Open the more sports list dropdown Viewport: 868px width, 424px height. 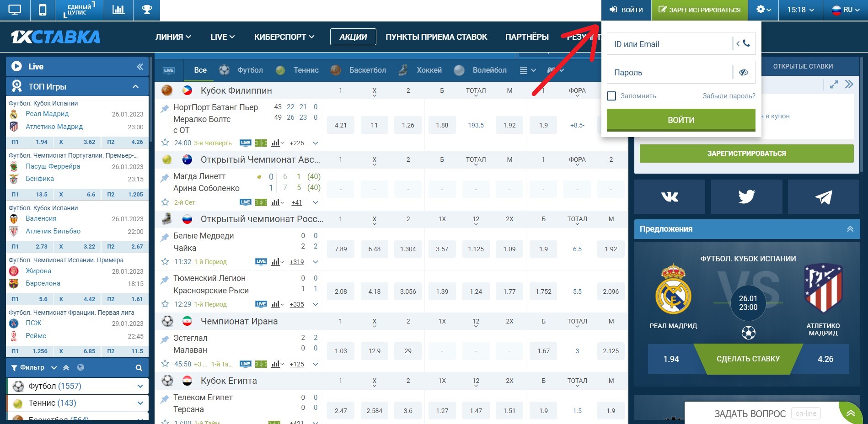point(528,70)
